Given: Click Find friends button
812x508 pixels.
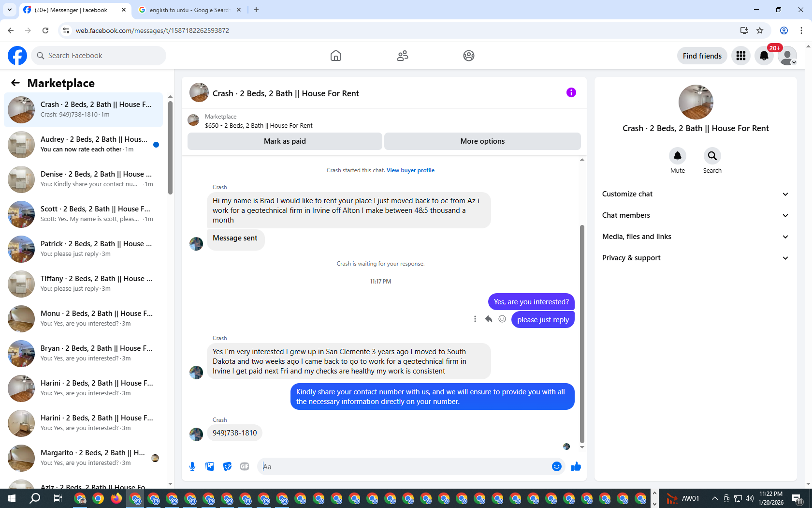Looking at the screenshot, I should coord(702,56).
